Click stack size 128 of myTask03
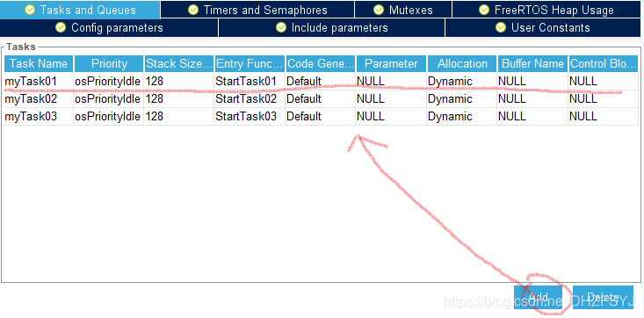This screenshot has height=318, width=644. tap(179, 117)
